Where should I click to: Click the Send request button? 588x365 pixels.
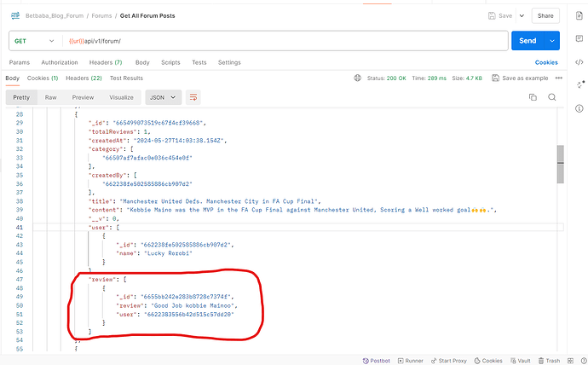click(527, 41)
